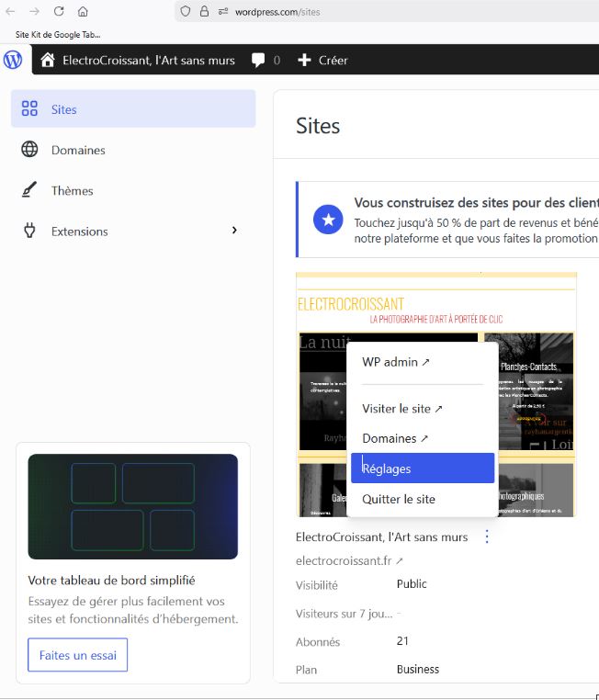Choose Quitter le site menu entry

[x=399, y=499]
